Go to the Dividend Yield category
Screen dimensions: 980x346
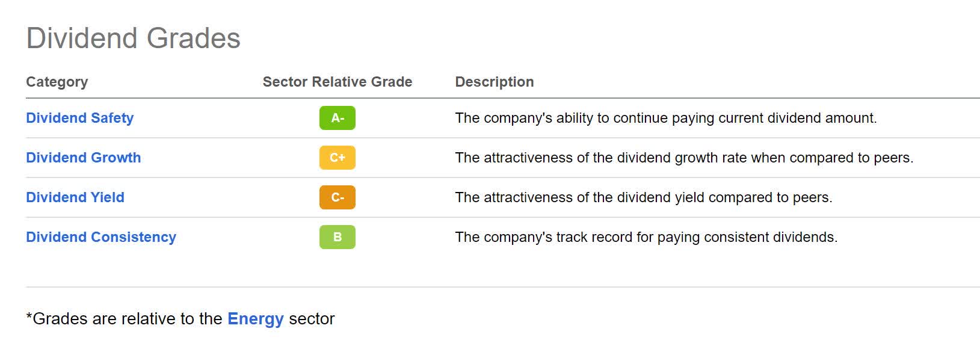(x=75, y=197)
